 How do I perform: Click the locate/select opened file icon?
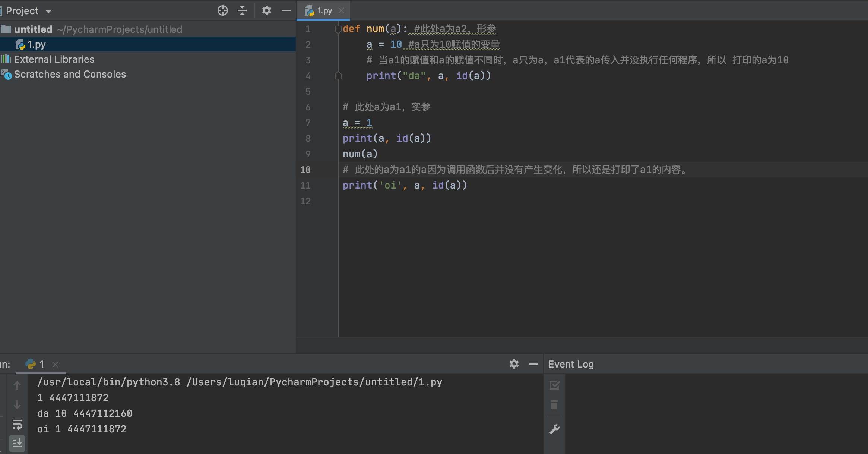(222, 10)
